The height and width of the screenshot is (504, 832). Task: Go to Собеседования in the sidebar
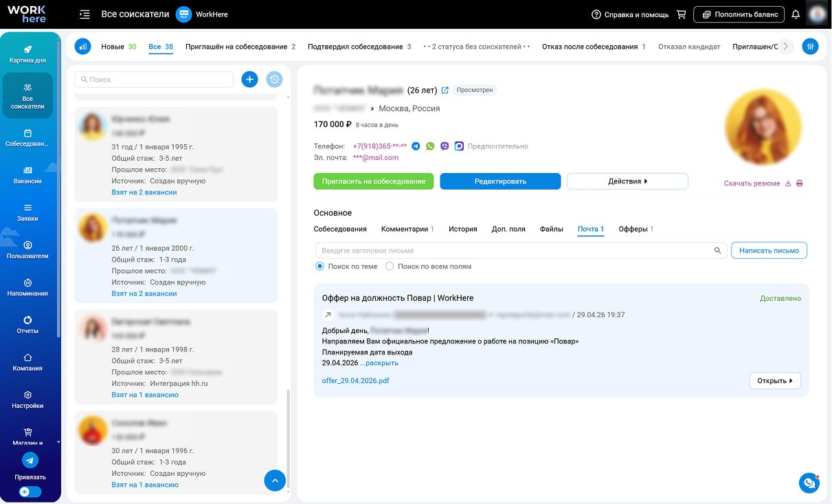tap(27, 138)
